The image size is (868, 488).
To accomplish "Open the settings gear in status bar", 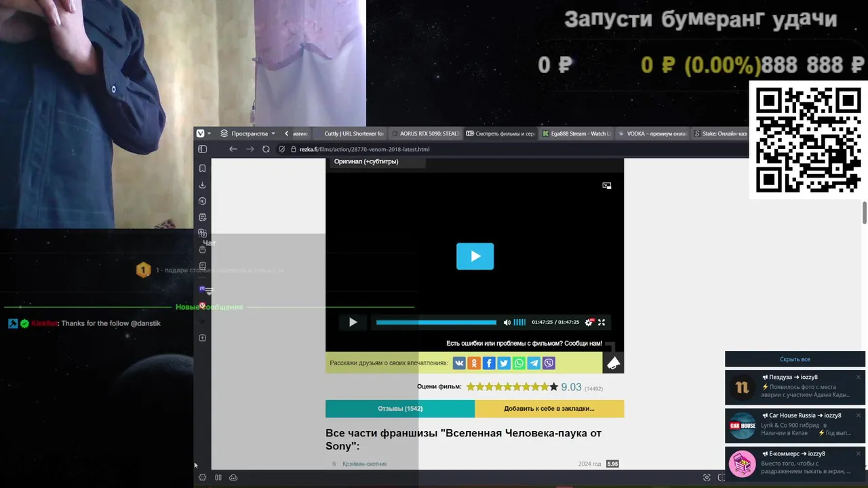I will pos(202,477).
